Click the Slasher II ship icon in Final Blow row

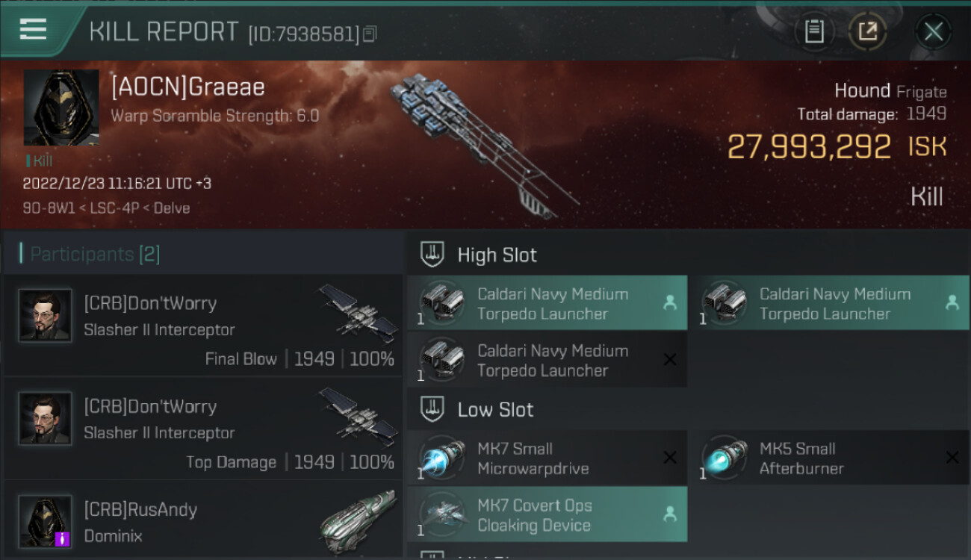tap(359, 312)
